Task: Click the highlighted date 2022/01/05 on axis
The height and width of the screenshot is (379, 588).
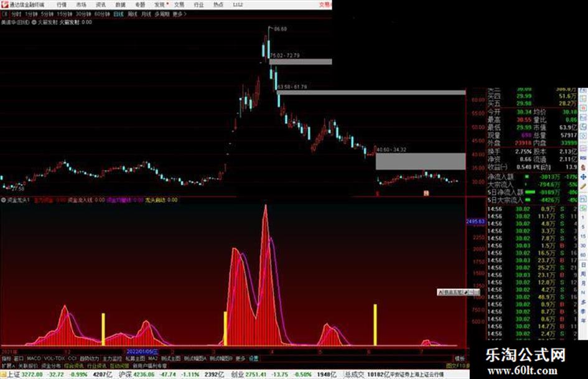Action: point(142,352)
